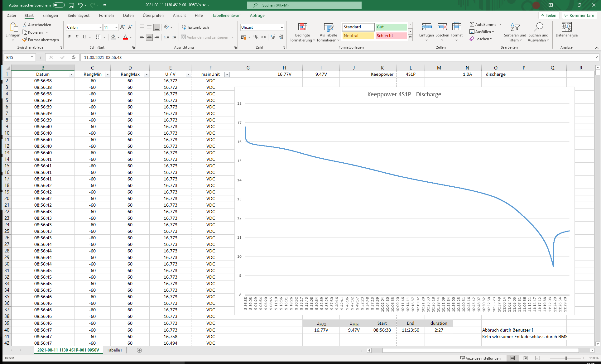Open Suchen und Auswählen menu
601x364 pixels.
(538, 32)
